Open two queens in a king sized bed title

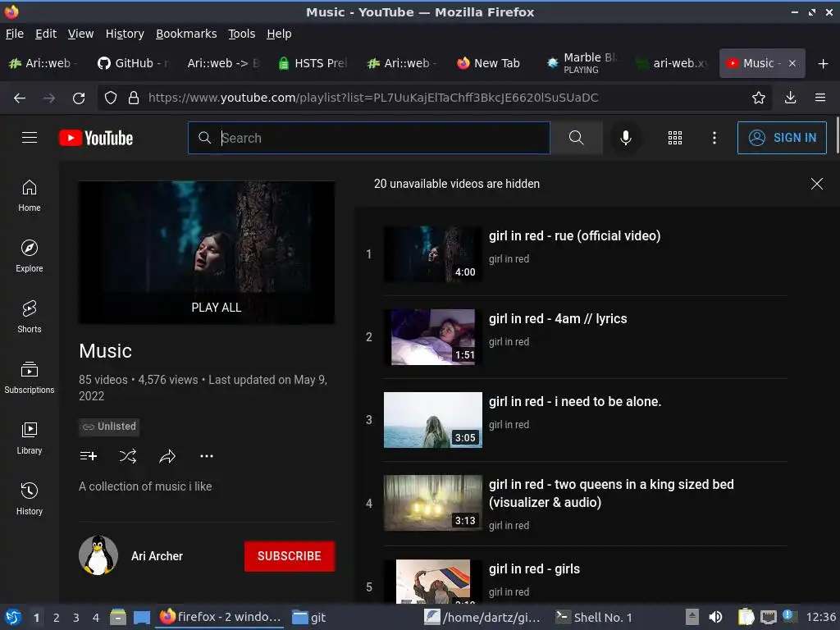click(611, 493)
